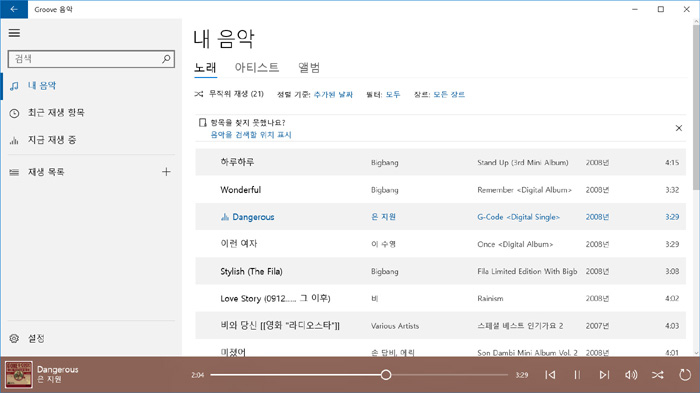Screen dimensions: 700x393
Task: Open album Rainism
Action: pyautogui.click(x=490, y=298)
